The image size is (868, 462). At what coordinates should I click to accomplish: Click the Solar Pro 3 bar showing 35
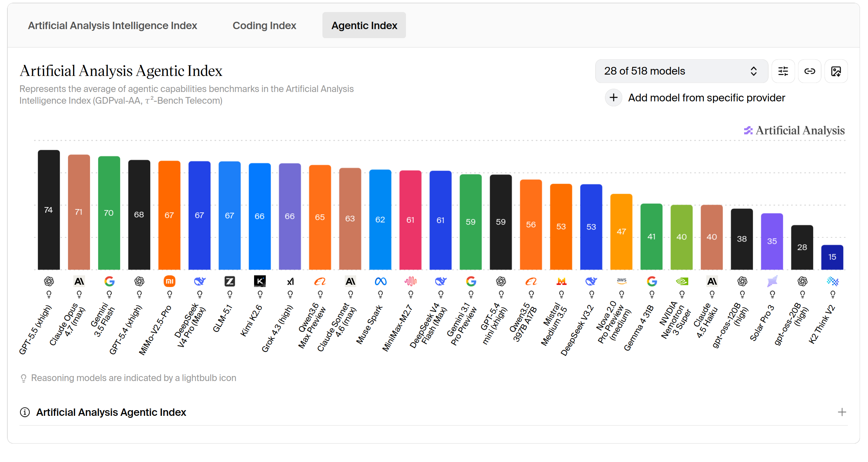pyautogui.click(x=772, y=242)
